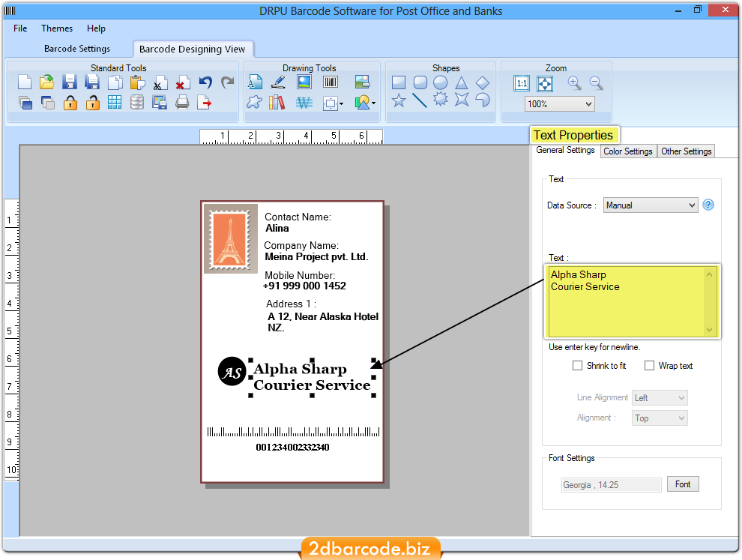This screenshot has height=560, width=742.
Task: Open the database icon in Standard Tools
Action: (137, 102)
